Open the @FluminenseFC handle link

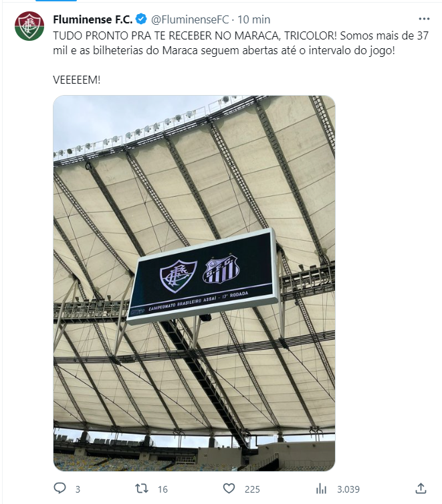pyautogui.click(x=190, y=19)
